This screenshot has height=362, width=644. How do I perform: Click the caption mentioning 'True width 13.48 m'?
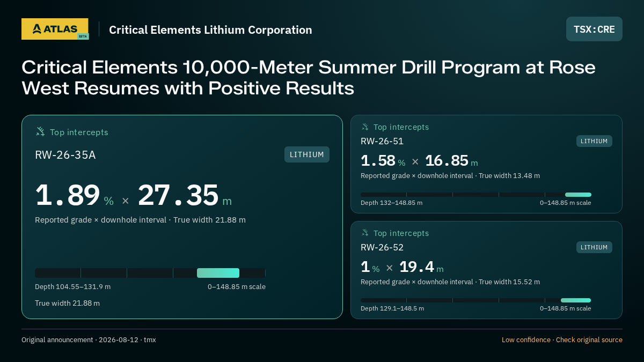click(450, 175)
